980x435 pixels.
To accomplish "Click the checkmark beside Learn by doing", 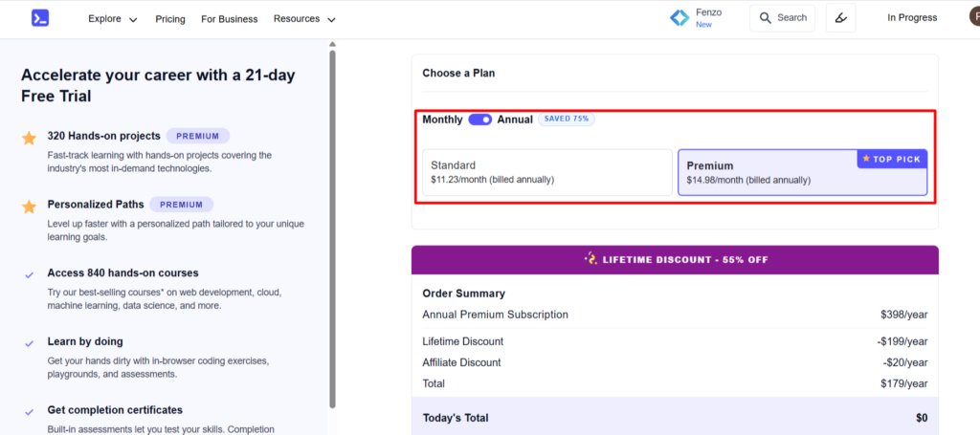I will (x=30, y=342).
